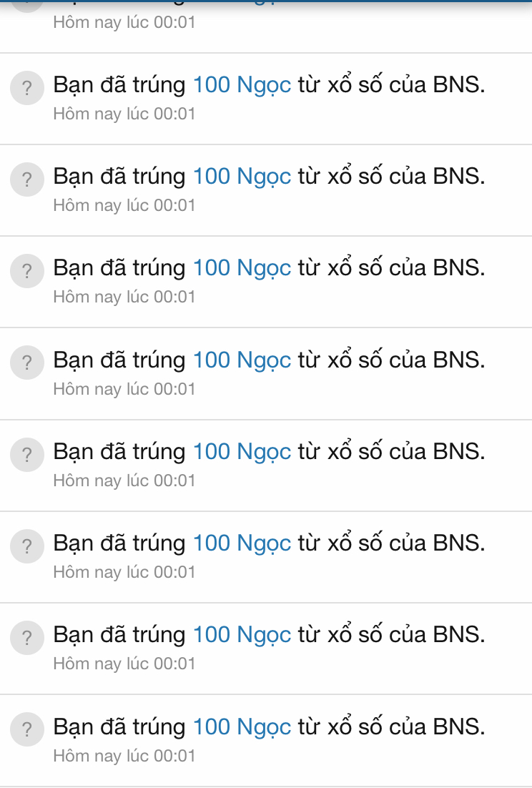This screenshot has width=532, height=788.
Task: Tap question-mark avatar in fourth full notification
Action: point(27,363)
